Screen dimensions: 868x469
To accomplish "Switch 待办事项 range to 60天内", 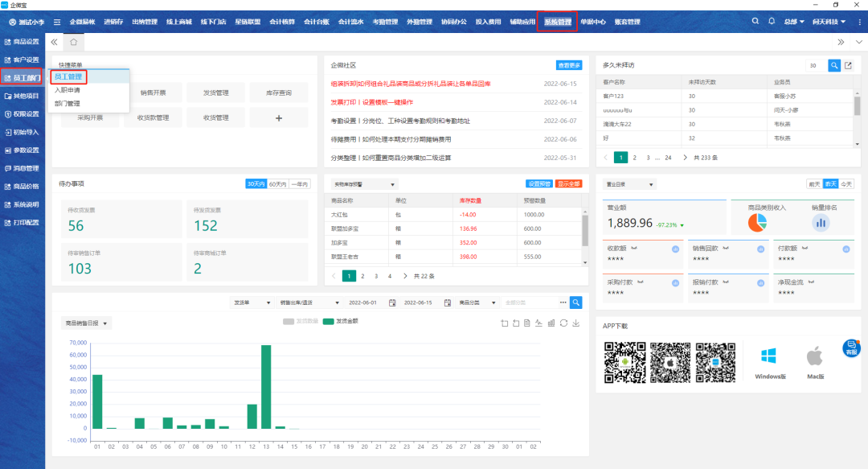I will click(x=277, y=184).
